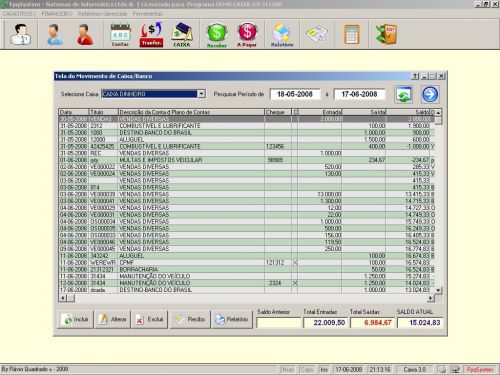The height and width of the screenshot is (375, 500).
Task: Click the Total Saídas field 6.984,67
Action: (x=372, y=323)
